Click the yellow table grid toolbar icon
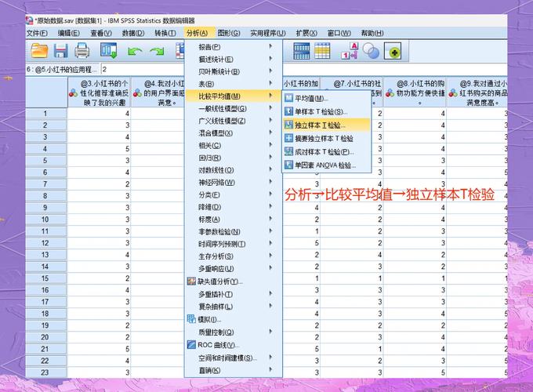This screenshot has height=392, width=533. pyautogui.click(x=322, y=51)
